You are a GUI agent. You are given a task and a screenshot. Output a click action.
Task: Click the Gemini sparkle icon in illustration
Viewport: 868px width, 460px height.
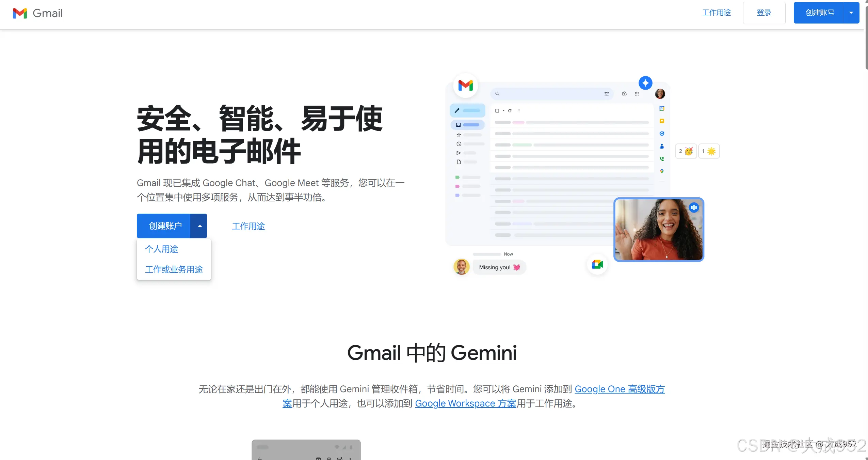point(645,83)
